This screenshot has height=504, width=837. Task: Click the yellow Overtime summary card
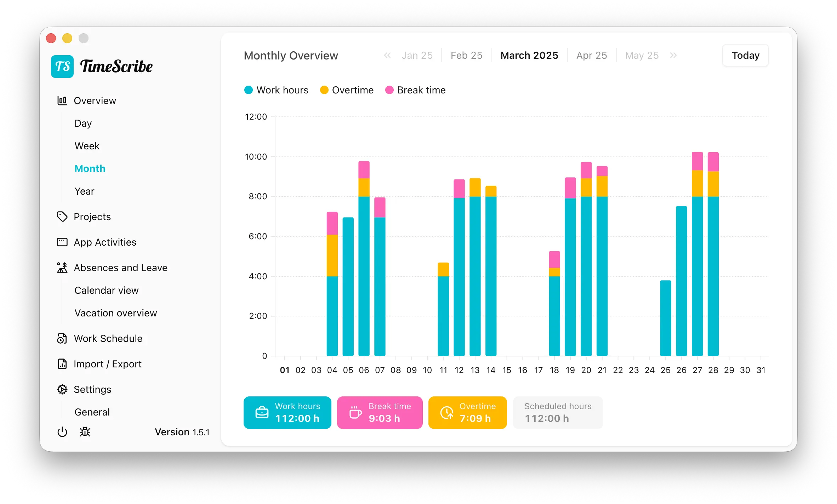467,413
